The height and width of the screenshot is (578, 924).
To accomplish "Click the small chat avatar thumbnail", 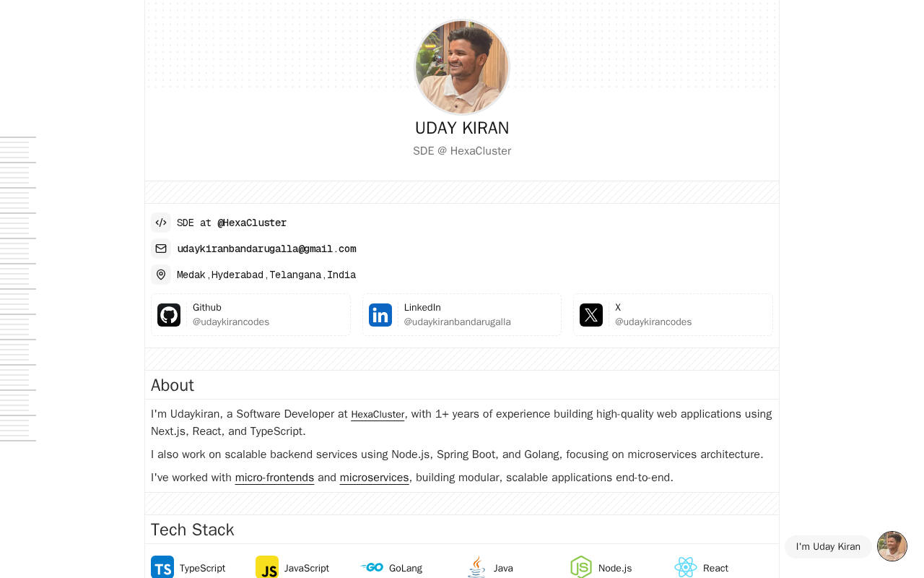I will pos(892,546).
